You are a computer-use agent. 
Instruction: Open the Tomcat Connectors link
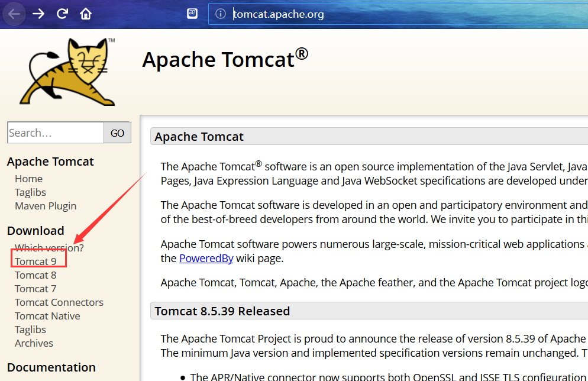click(59, 303)
